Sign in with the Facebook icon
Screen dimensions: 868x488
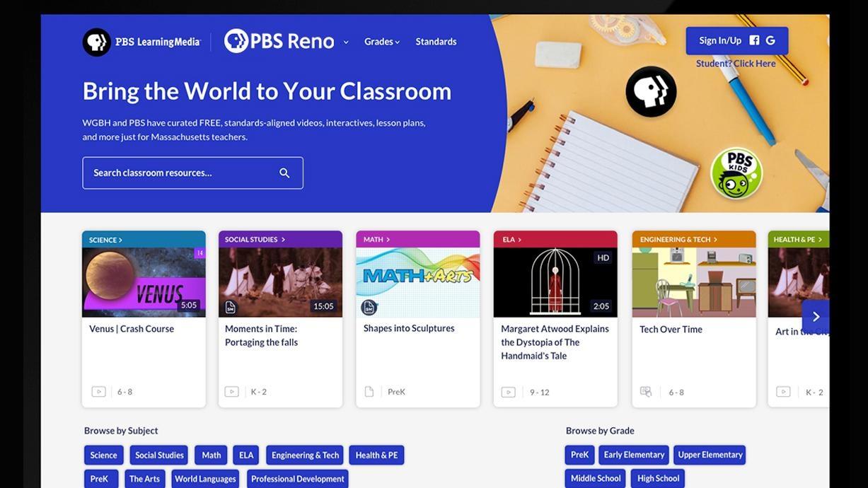[754, 40]
